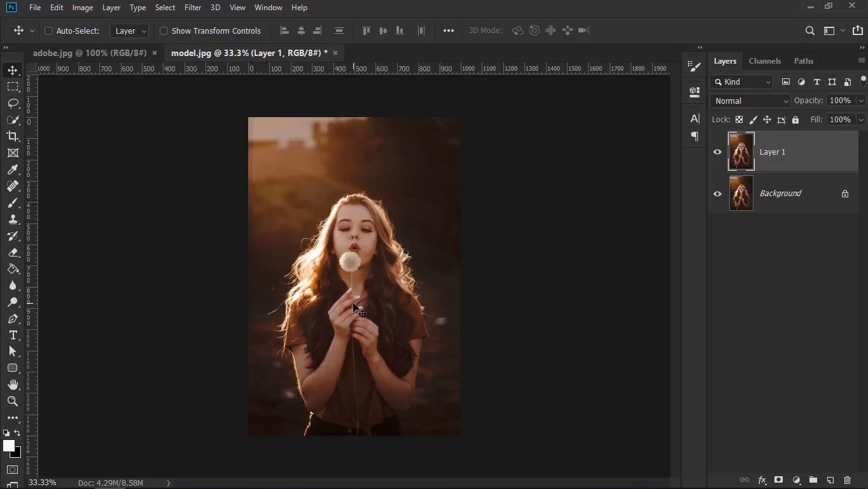Select the Zoom tool

click(x=13, y=401)
